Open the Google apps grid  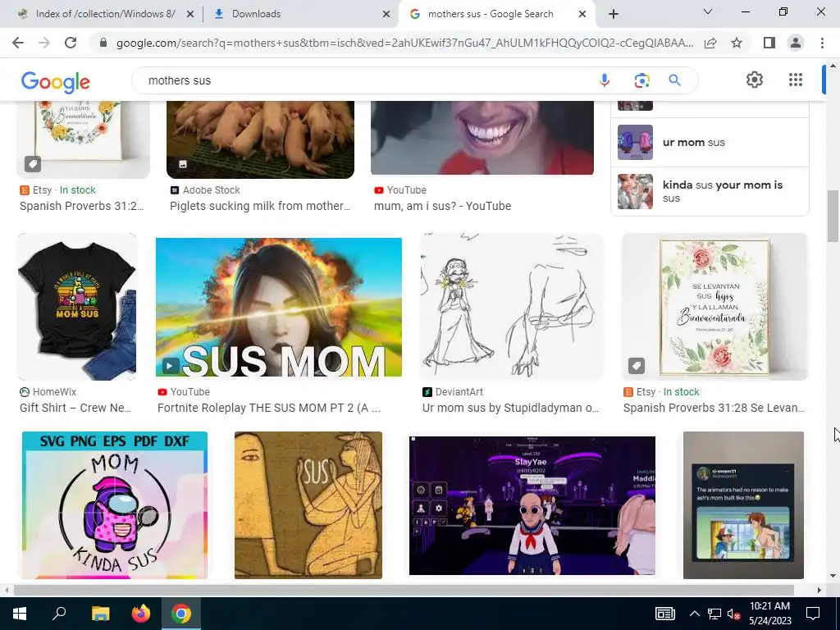point(796,80)
